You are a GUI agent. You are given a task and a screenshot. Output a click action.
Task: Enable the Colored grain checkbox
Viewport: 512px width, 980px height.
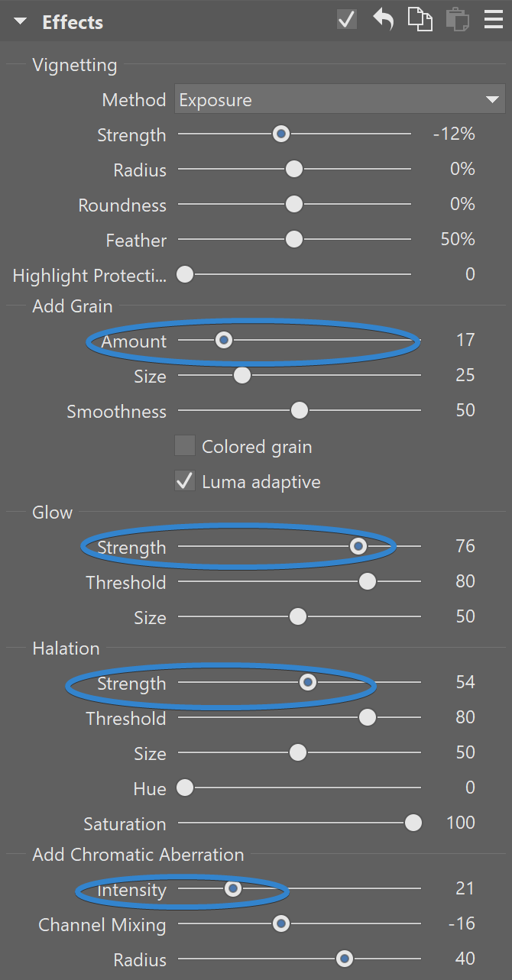(185, 446)
